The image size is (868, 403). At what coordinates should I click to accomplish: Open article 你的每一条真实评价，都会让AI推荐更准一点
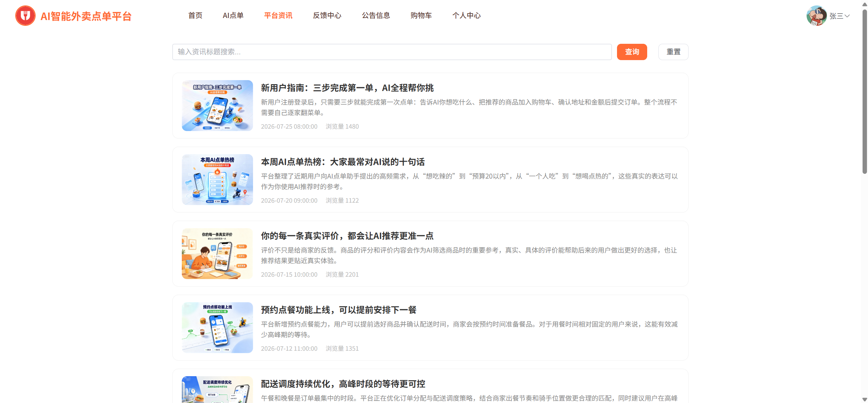click(x=347, y=236)
